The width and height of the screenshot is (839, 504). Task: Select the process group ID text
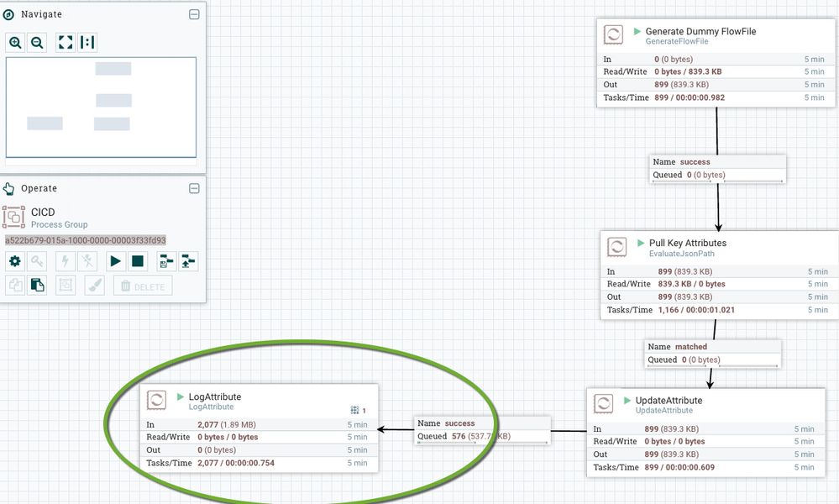[86, 240]
